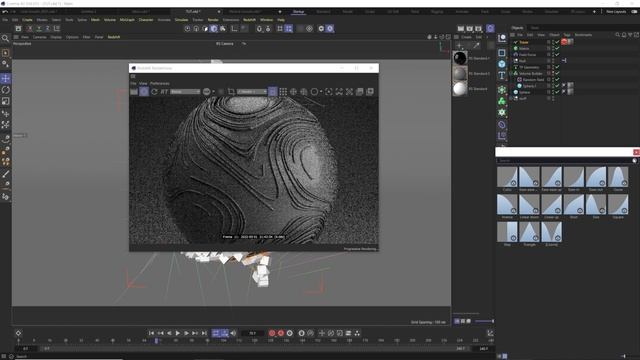
Task: Adjust material preview size slider
Action: pyautogui.click(x=484, y=321)
